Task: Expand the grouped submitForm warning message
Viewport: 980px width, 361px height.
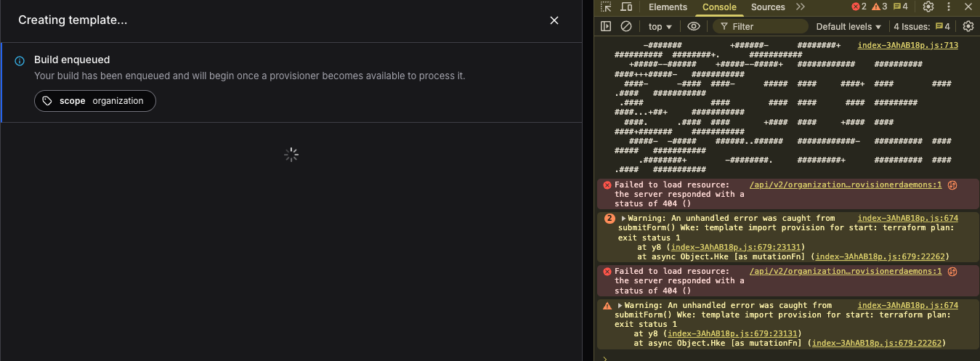Action: pos(624,218)
